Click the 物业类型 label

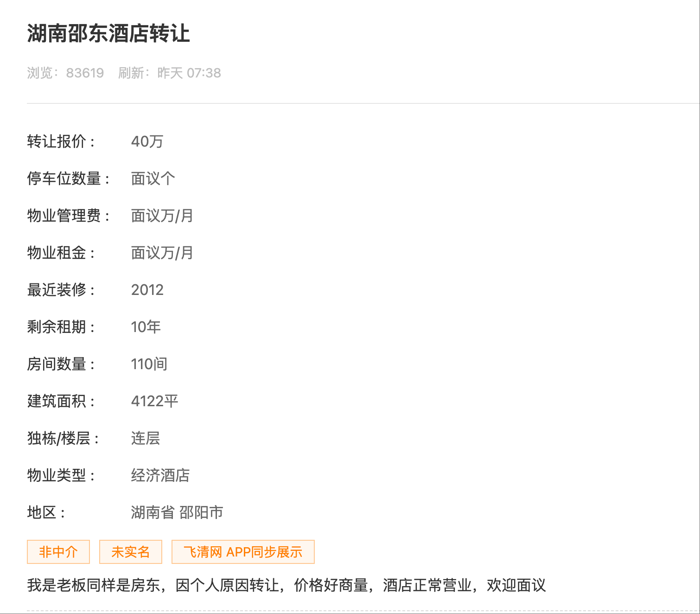pyautogui.click(x=61, y=475)
